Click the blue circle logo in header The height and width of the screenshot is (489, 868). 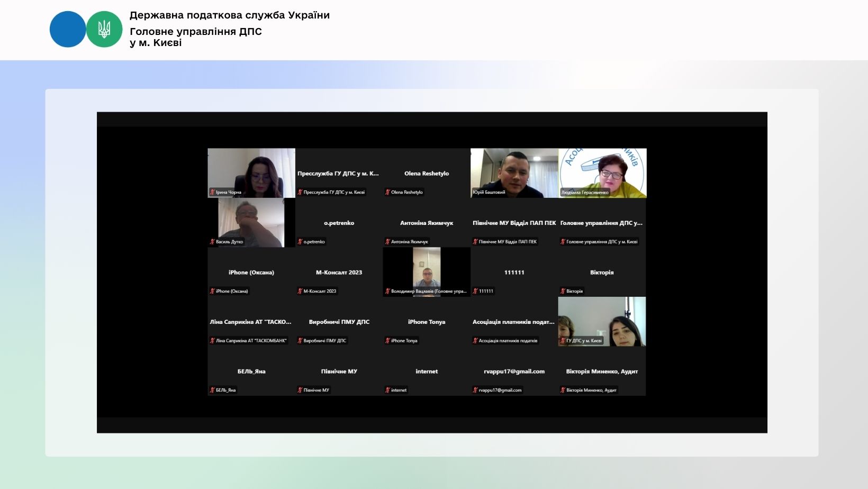67,29
